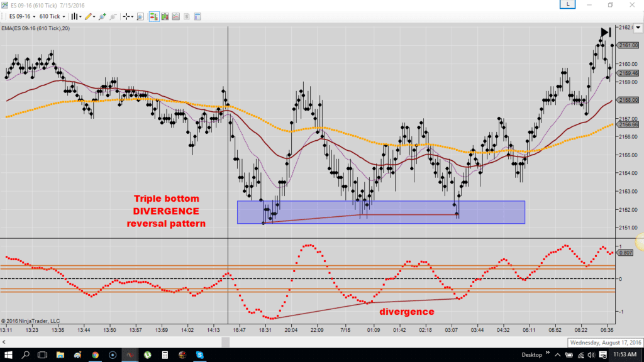Image resolution: width=644 pixels, height=362 pixels.
Task: Open the Data Series candlestick icon
Action: (x=165, y=16)
